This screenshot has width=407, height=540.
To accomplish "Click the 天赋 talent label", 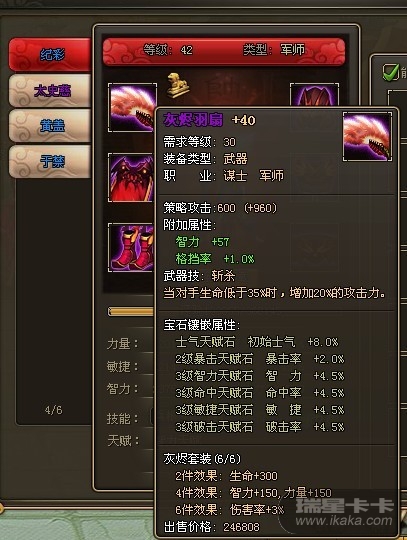I will click(x=123, y=440).
